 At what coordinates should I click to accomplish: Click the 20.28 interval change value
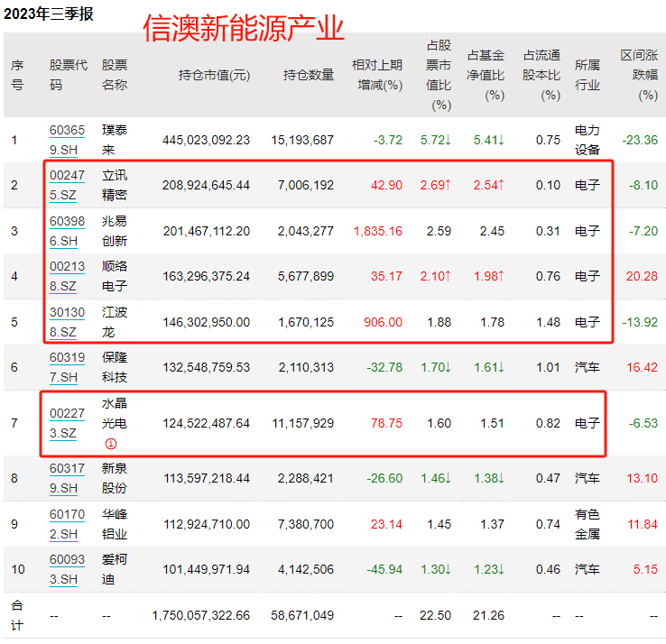coord(642,276)
